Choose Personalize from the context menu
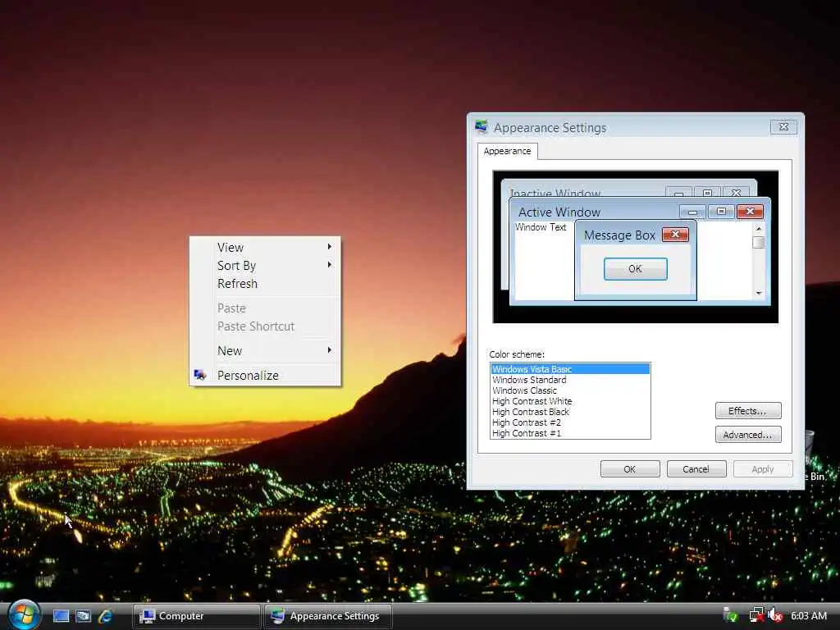This screenshot has width=840, height=630. point(265,376)
